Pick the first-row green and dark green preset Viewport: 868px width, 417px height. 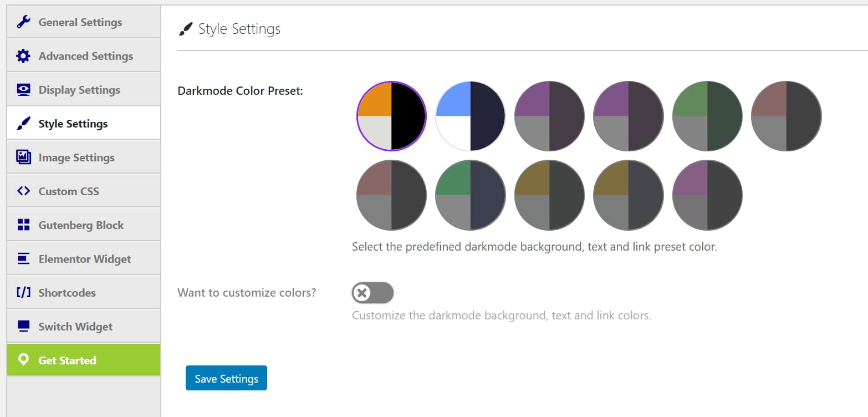point(707,116)
